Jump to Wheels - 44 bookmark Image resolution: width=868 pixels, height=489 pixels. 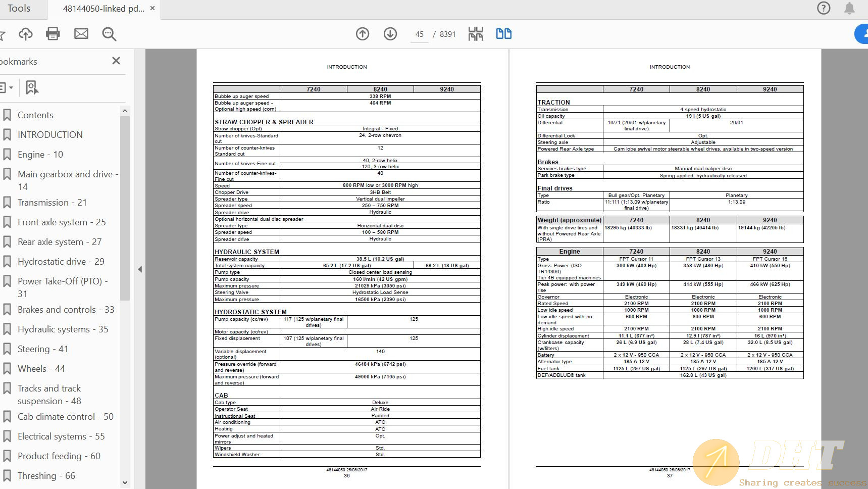[x=41, y=369]
